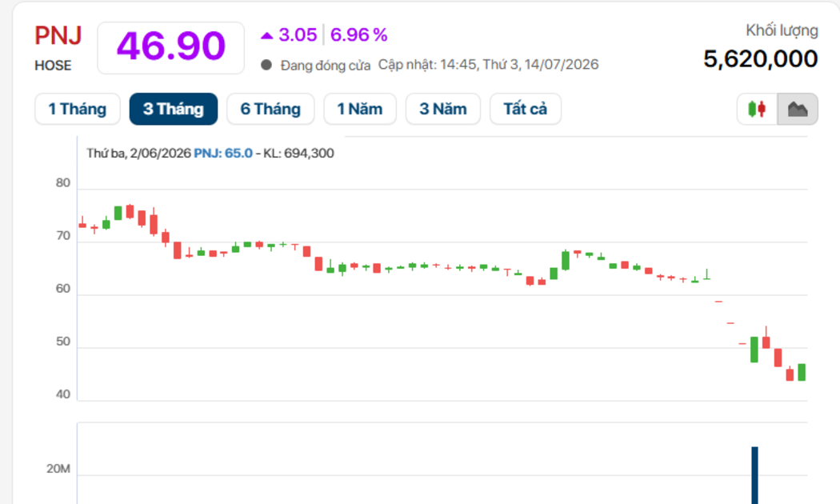
Task: Choose the 6 Tháng period
Action: [270, 109]
